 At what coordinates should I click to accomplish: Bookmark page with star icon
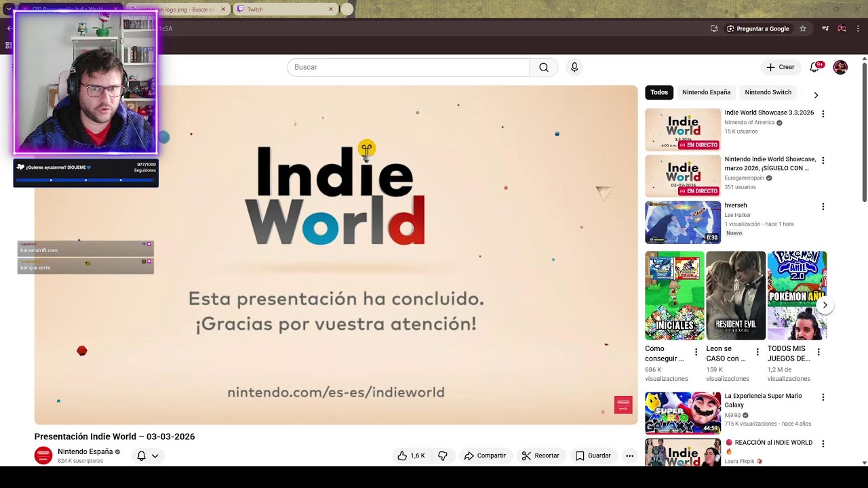[x=803, y=28]
